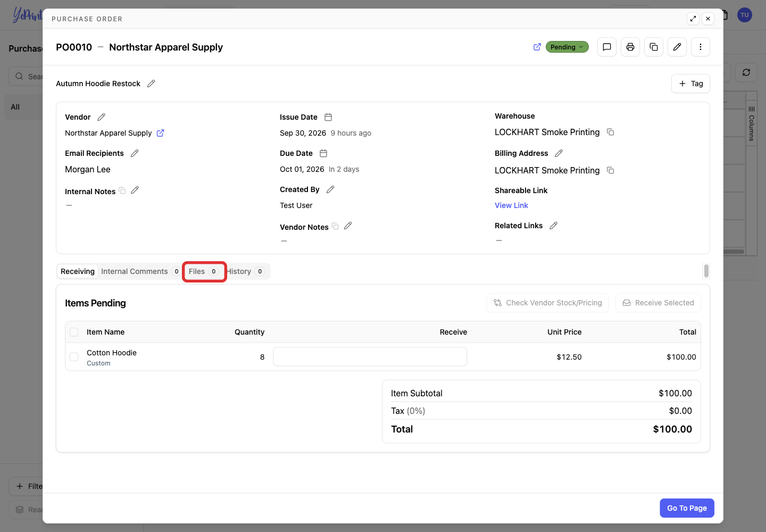Edit the purchase order with pencil button
Viewport: 766px width, 532px height.
click(x=677, y=47)
